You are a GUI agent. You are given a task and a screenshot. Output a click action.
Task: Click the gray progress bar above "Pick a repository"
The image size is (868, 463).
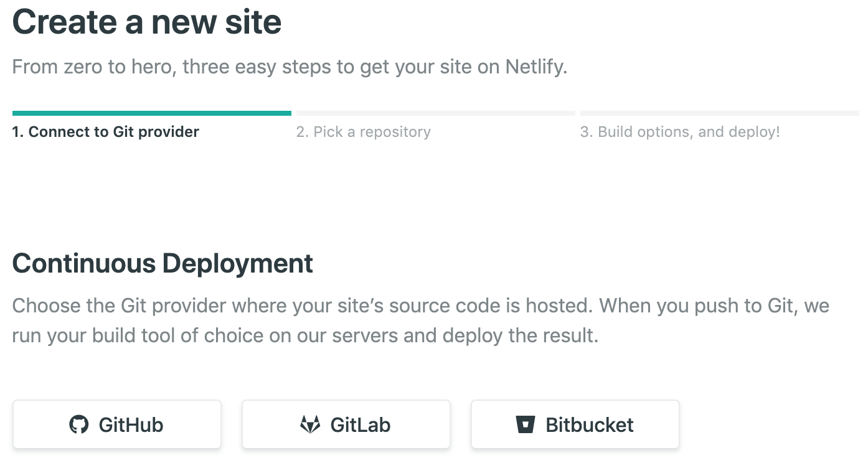pos(436,113)
